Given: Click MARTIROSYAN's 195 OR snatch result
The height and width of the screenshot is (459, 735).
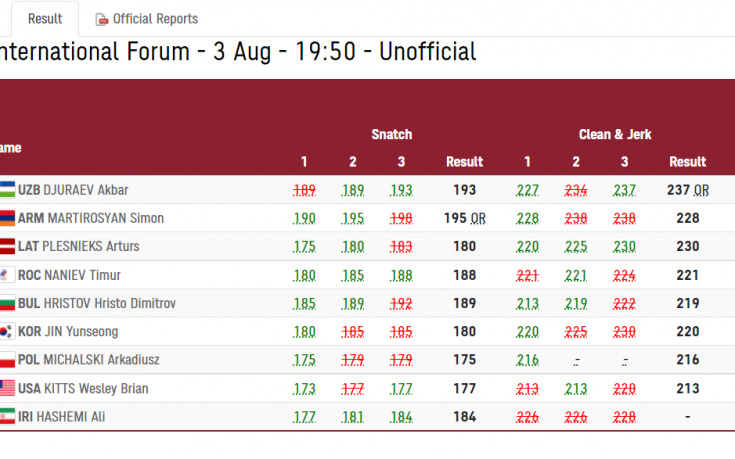Looking at the screenshot, I should [x=465, y=218].
